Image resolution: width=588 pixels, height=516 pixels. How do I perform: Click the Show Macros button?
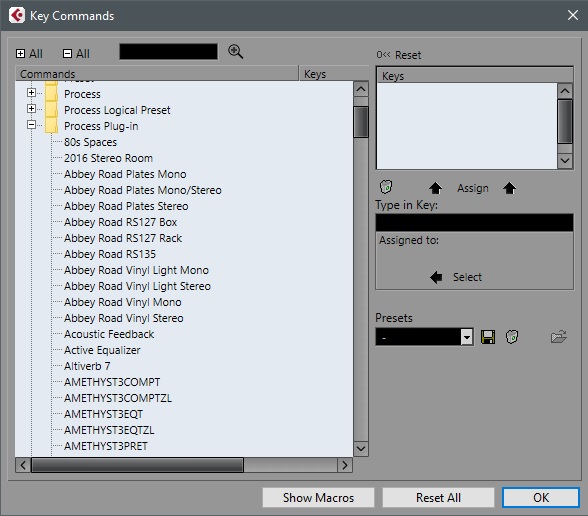pos(318,498)
